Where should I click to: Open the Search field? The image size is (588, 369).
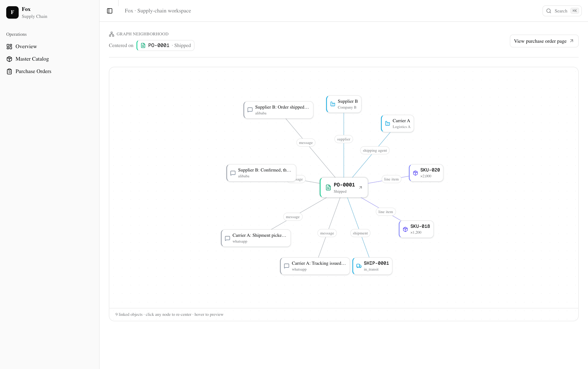pyautogui.click(x=562, y=11)
